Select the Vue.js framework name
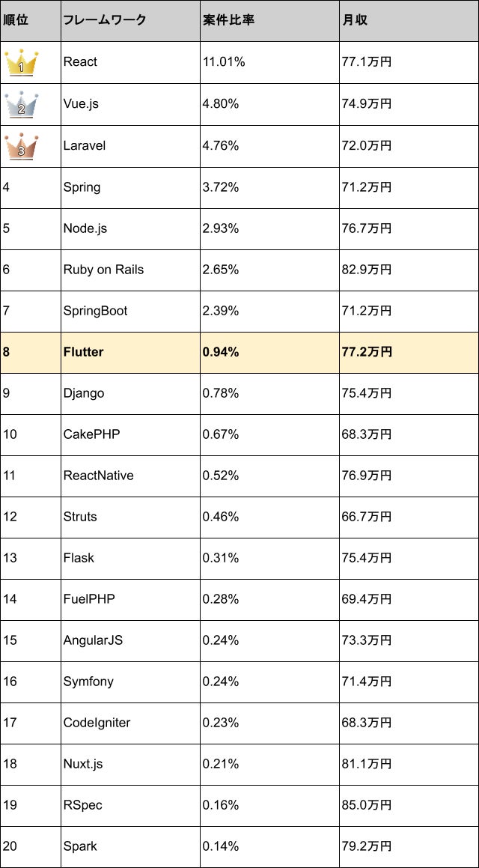Image resolution: width=479 pixels, height=868 pixels. coord(82,103)
